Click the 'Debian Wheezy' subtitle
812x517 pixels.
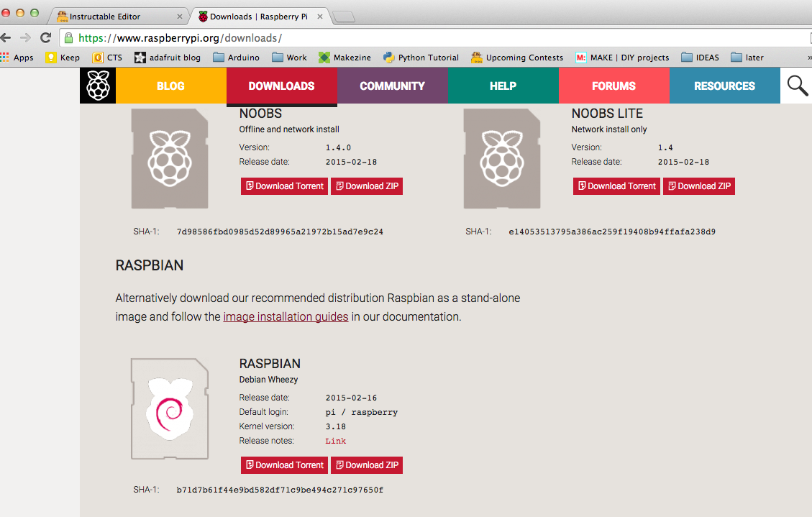click(269, 380)
